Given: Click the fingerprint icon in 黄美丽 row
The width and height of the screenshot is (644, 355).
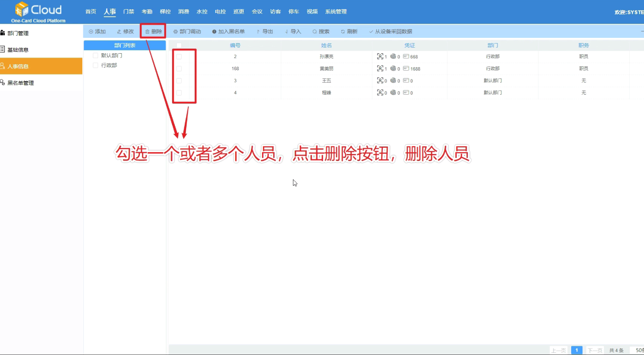Looking at the screenshot, I should coord(393,68).
